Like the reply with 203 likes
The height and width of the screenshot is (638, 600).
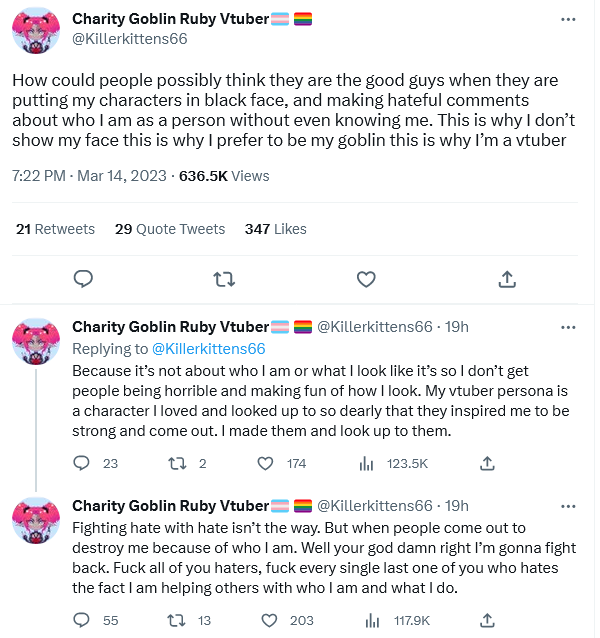[x=269, y=621]
